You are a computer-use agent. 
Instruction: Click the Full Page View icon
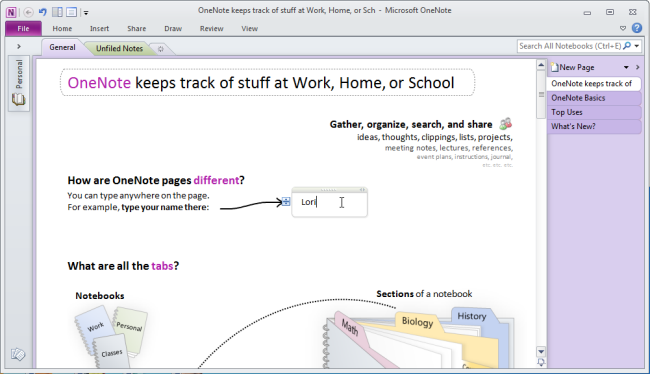tap(71, 12)
